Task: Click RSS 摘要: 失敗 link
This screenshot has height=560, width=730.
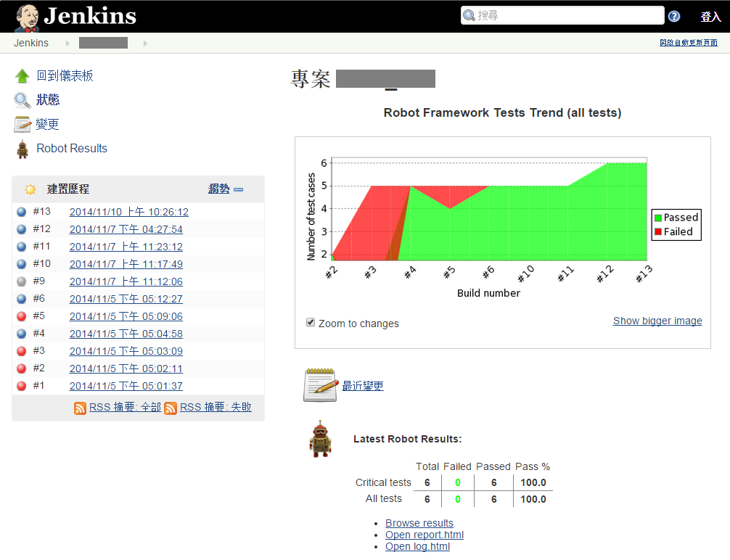Action: coord(216,408)
